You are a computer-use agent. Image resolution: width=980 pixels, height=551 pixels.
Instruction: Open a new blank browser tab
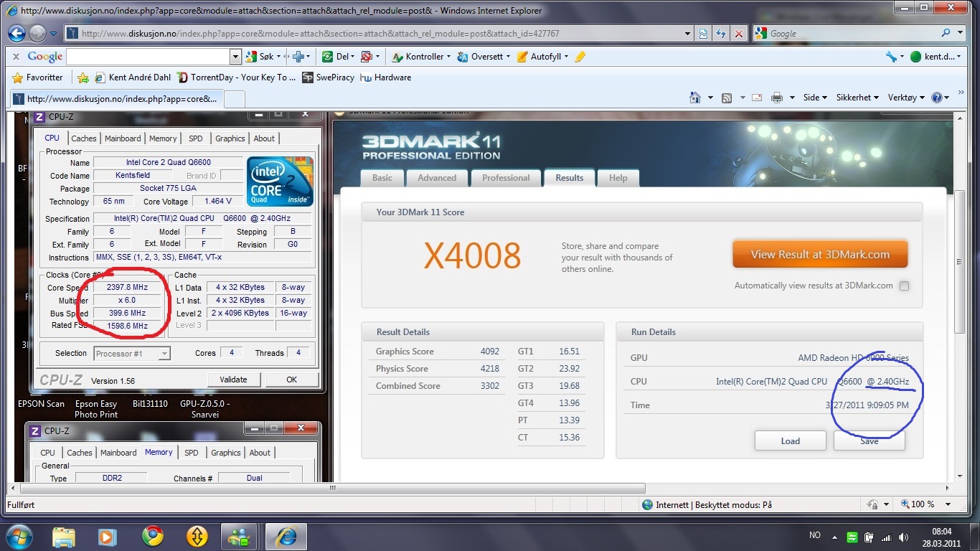[234, 98]
